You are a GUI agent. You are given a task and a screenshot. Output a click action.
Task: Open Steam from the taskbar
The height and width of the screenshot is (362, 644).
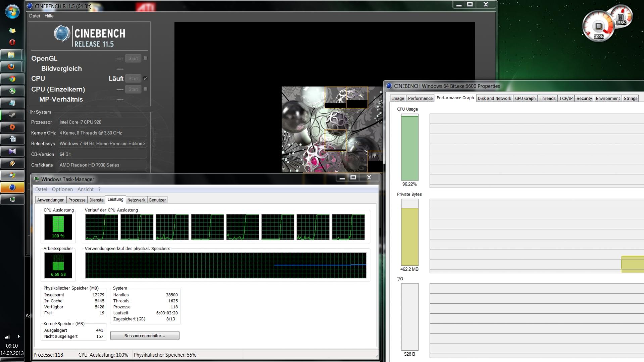point(12,115)
